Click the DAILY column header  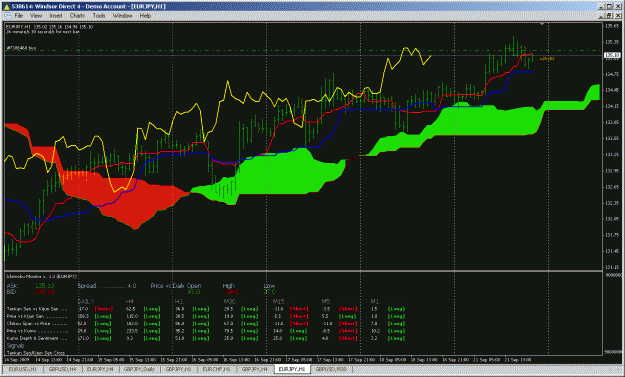point(86,302)
